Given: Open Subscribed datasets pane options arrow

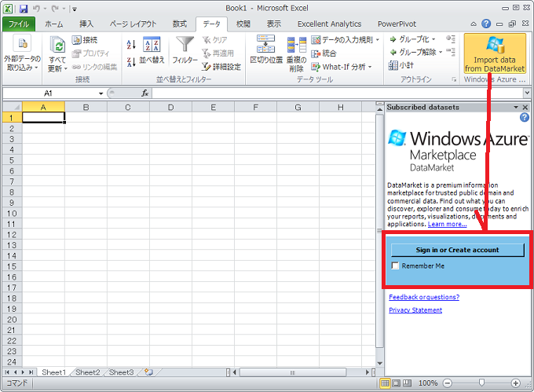Looking at the screenshot, I should pyautogui.click(x=516, y=108).
